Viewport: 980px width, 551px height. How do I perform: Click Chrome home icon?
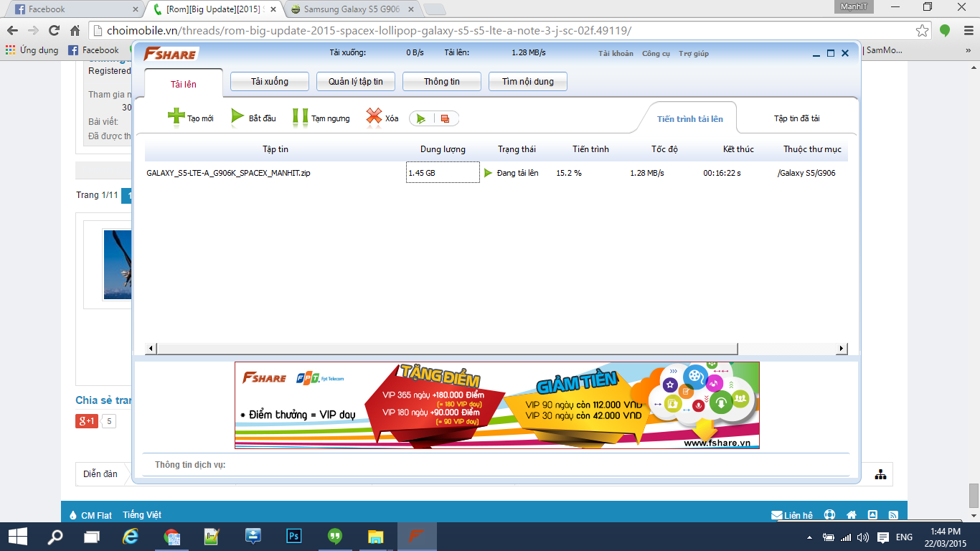[x=75, y=31]
